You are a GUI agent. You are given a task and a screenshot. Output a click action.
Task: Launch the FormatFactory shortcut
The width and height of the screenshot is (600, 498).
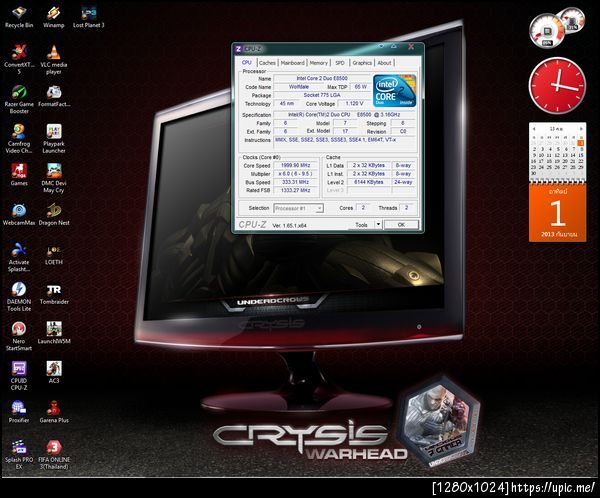click(54, 96)
